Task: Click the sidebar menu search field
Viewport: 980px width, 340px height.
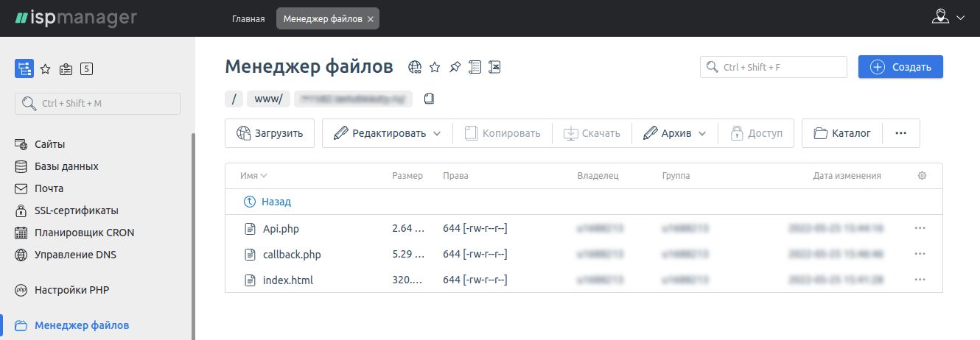Action: click(97, 103)
